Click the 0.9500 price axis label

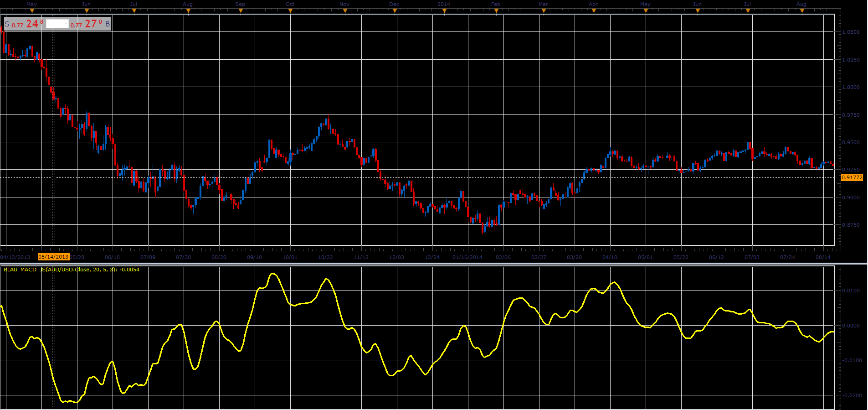(x=851, y=142)
